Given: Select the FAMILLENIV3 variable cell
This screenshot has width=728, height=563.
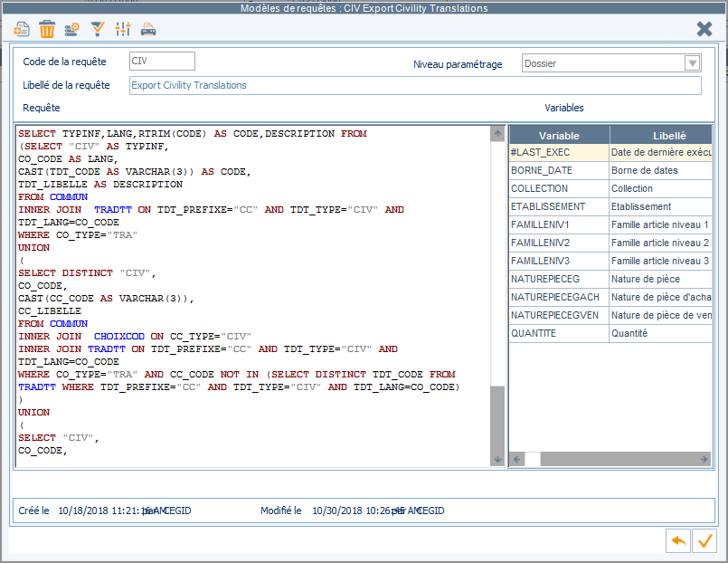Looking at the screenshot, I should [559, 261].
